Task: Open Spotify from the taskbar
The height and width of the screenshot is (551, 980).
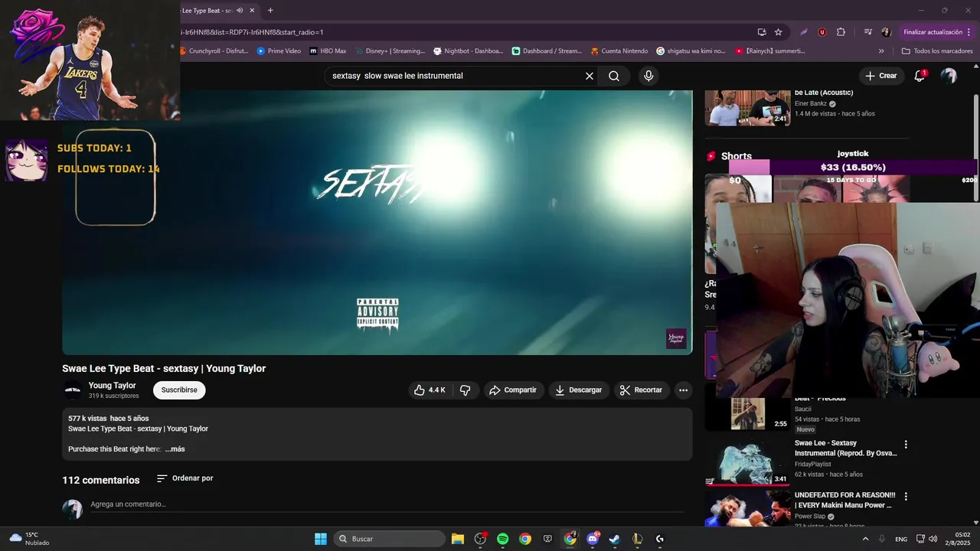Action: coord(502,539)
